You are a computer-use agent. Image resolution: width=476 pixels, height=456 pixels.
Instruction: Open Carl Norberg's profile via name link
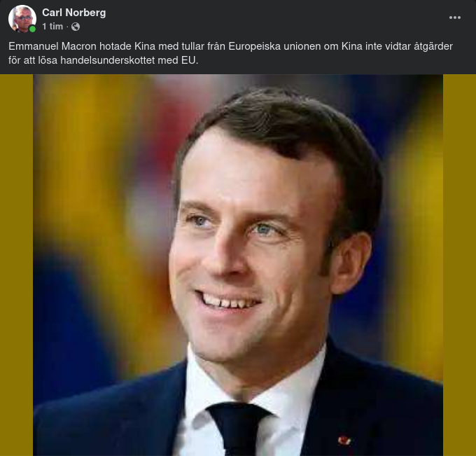tap(73, 13)
